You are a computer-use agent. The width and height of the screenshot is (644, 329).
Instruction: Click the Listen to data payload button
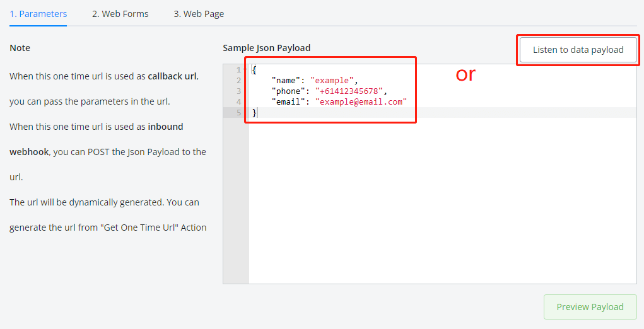click(x=578, y=50)
